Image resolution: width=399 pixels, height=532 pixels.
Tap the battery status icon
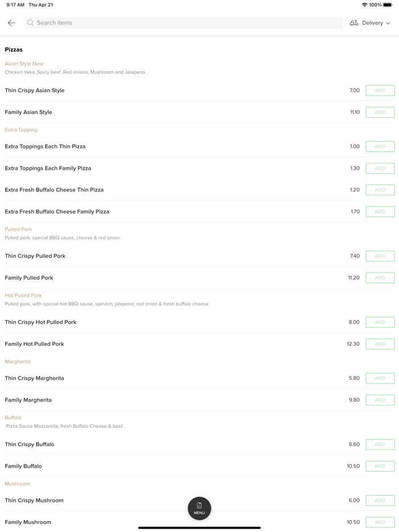point(388,5)
